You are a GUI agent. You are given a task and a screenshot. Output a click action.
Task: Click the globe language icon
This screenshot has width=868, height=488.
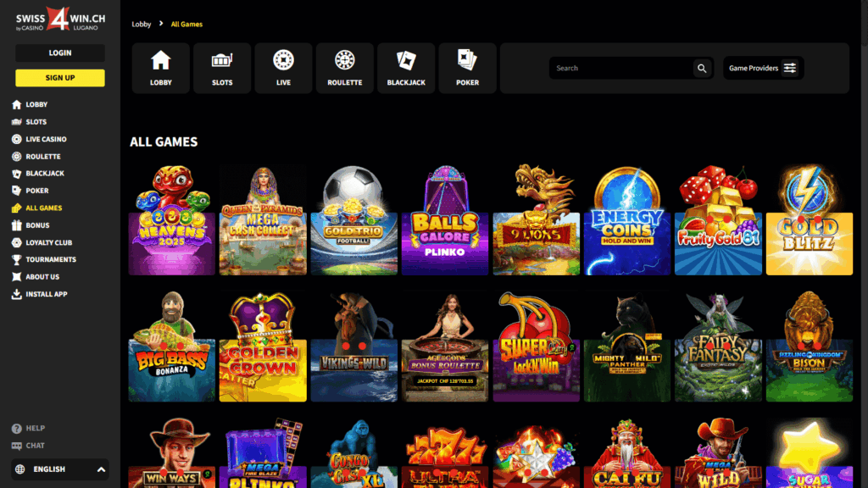tap(20, 469)
